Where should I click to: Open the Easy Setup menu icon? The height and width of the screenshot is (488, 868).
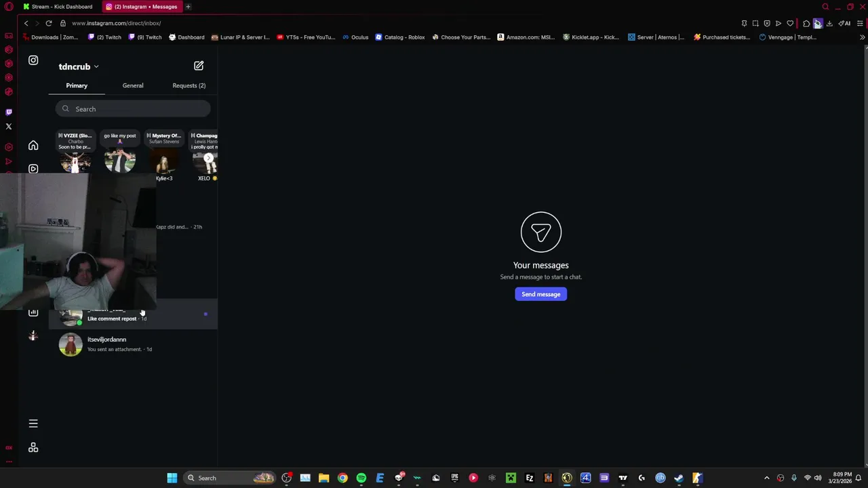pos(860,24)
